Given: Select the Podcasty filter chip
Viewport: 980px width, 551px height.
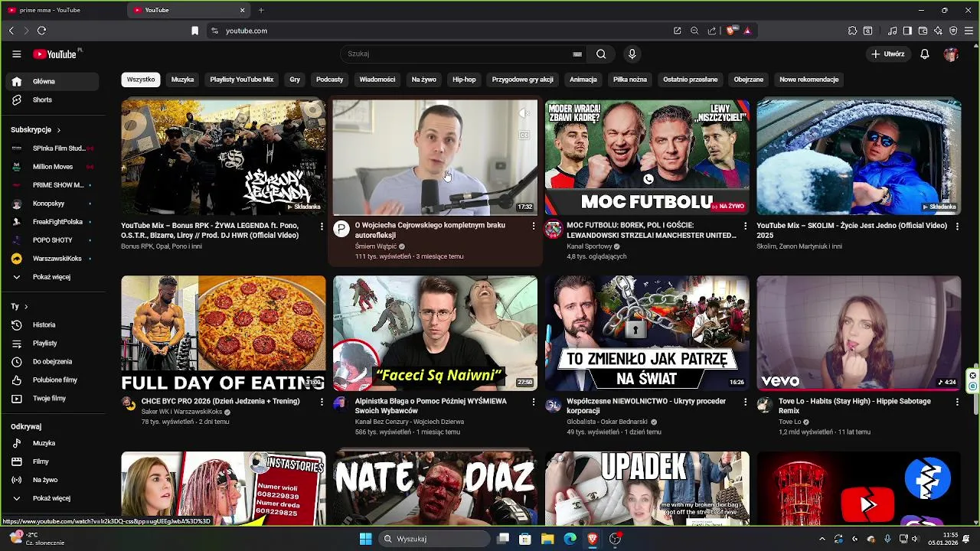Looking at the screenshot, I should (330, 80).
